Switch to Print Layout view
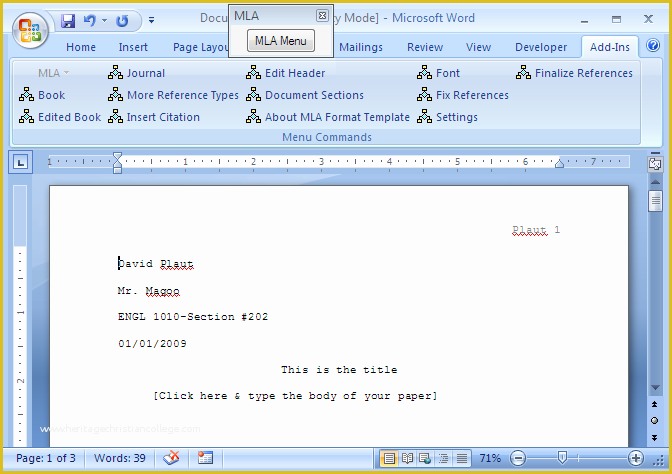Image resolution: width=672 pixels, height=474 pixels. pyautogui.click(x=389, y=459)
